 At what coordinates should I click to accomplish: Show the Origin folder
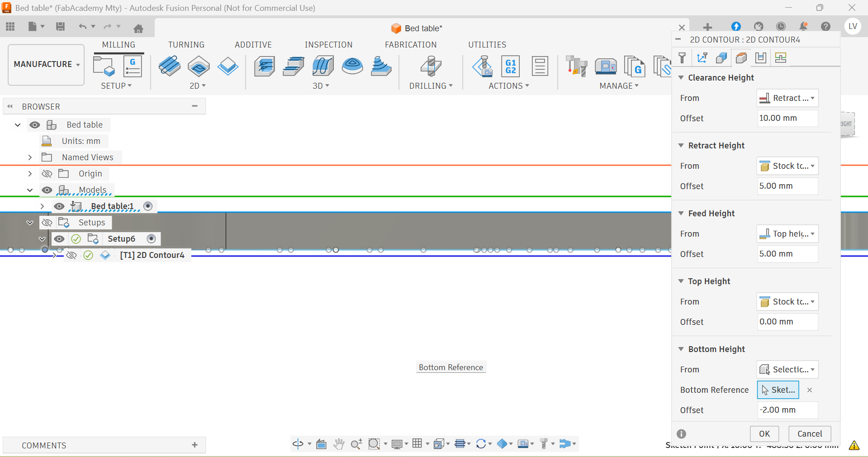pyautogui.click(x=47, y=174)
